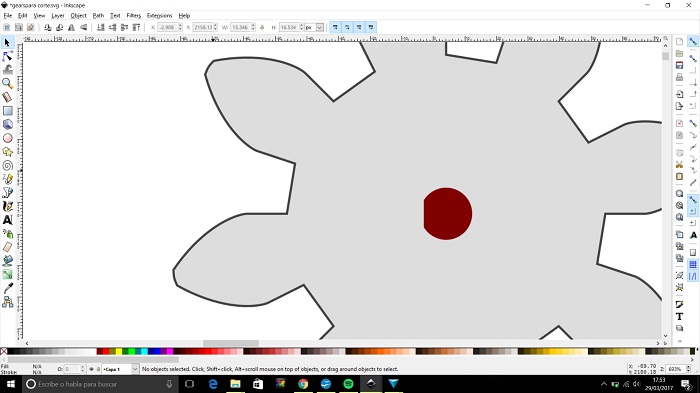Viewport: 700px width, 393px height.
Task: Open the Filters menu
Action: [133, 16]
